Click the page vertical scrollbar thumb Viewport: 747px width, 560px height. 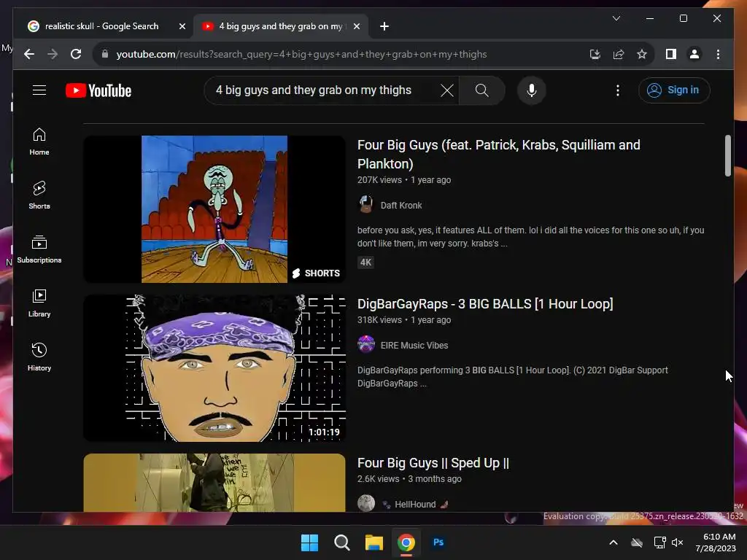coord(727,156)
